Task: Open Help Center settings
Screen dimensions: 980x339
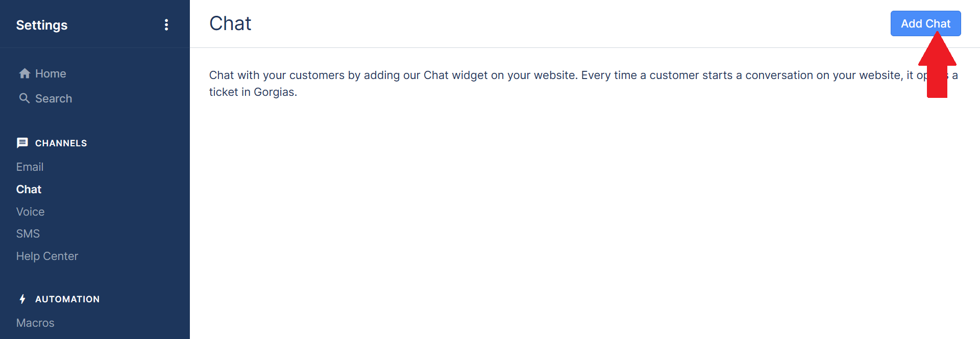Action: tap(47, 256)
